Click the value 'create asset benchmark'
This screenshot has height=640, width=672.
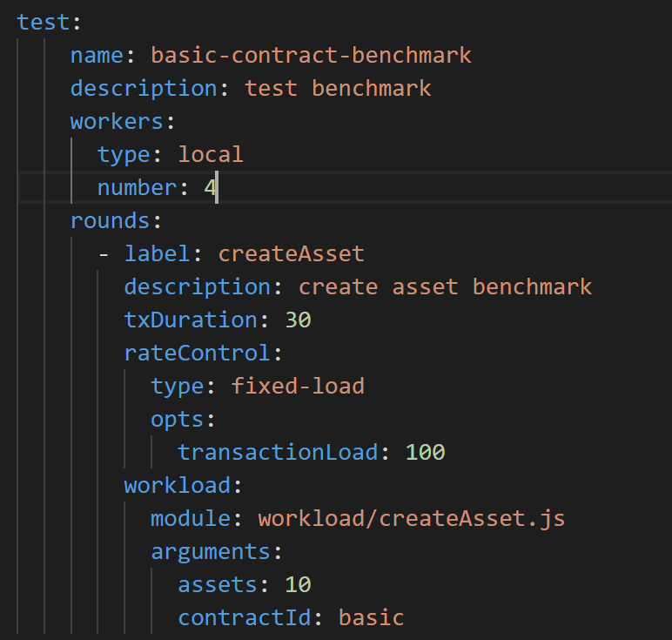click(x=446, y=286)
